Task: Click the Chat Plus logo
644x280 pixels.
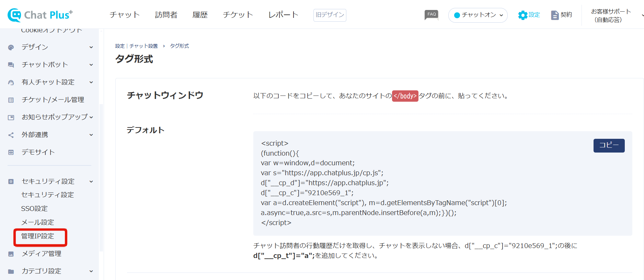Action: click(40, 15)
